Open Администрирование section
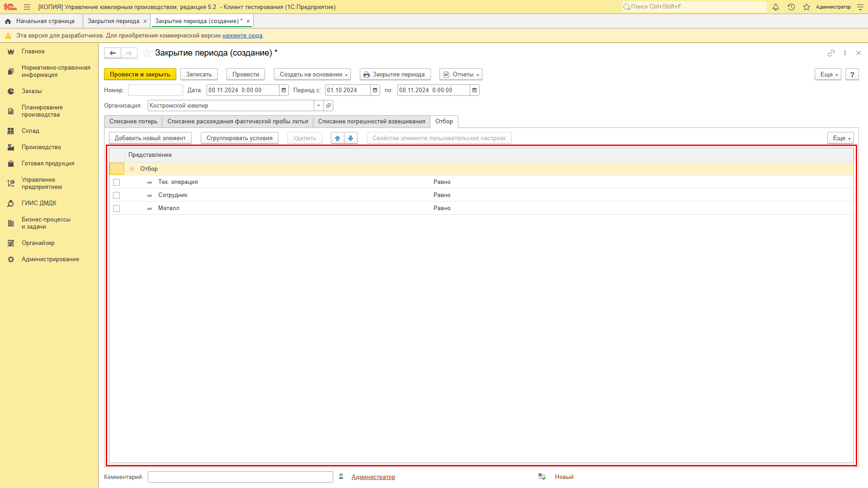 [x=49, y=259]
